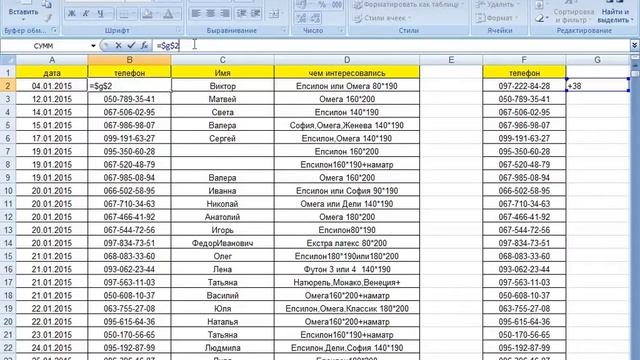640x360 pixels.
Task: Toggle bold (Ж) formatting
Action: pyautogui.click(x=71, y=13)
